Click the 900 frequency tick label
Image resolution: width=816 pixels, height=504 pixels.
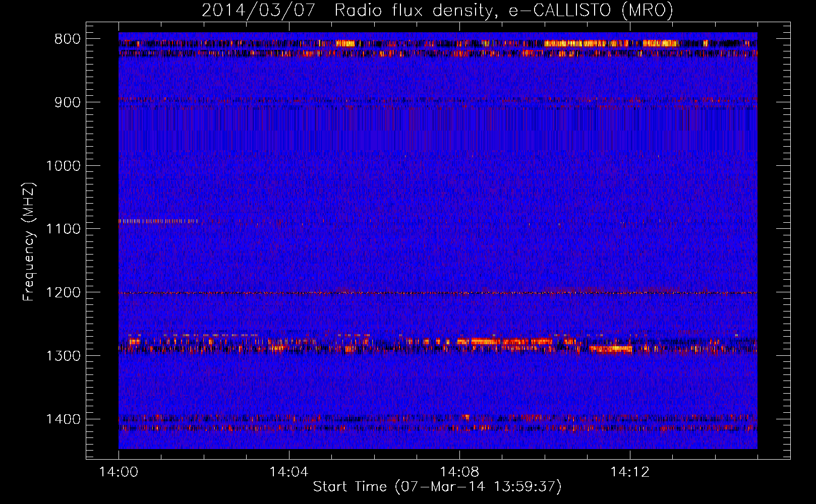[67, 102]
